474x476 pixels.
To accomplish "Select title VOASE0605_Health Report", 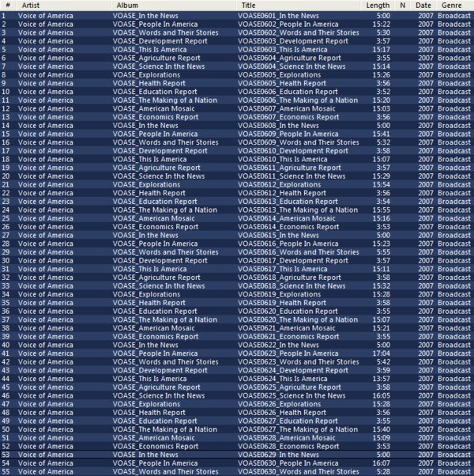I will point(282,84).
